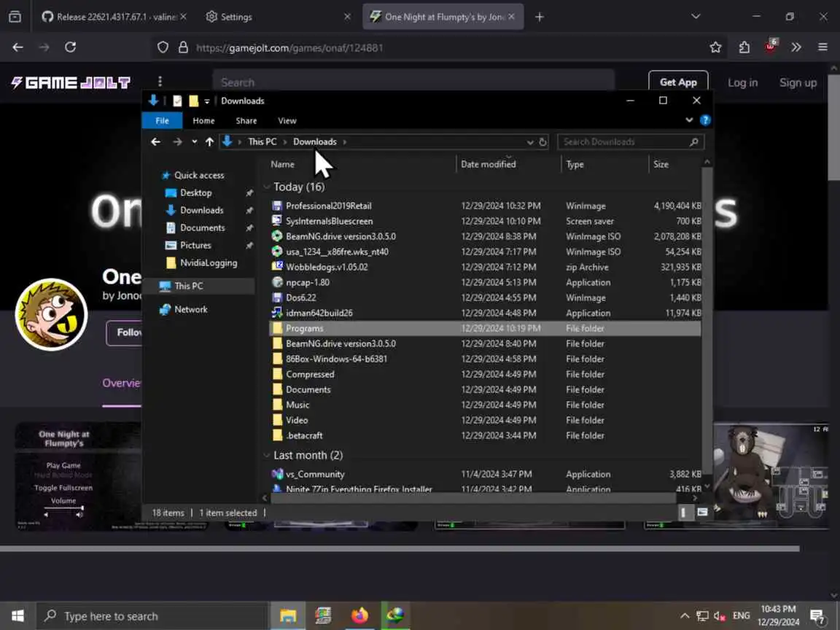Click This PC in the address breadcrumb
840x630 pixels.
pyautogui.click(x=262, y=142)
